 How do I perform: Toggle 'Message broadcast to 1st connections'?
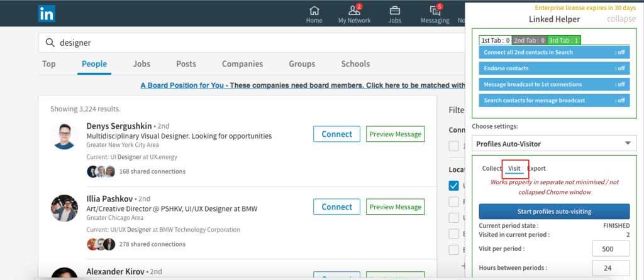(x=554, y=85)
